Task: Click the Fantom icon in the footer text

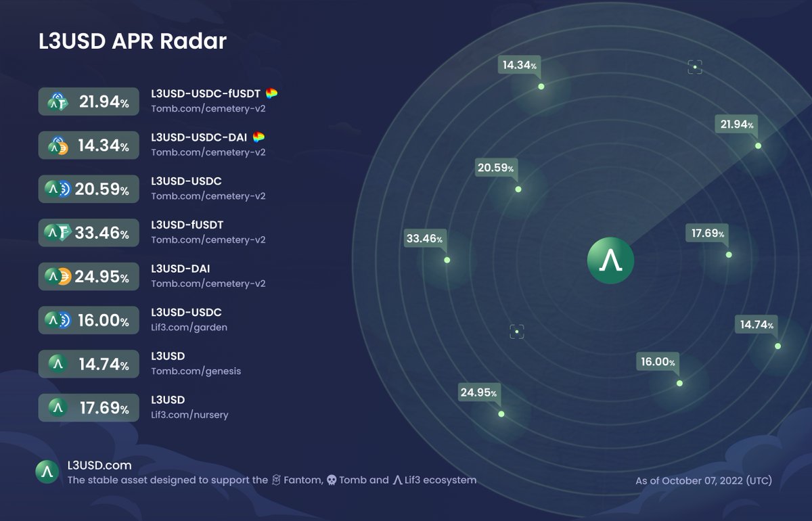Action: (275, 480)
